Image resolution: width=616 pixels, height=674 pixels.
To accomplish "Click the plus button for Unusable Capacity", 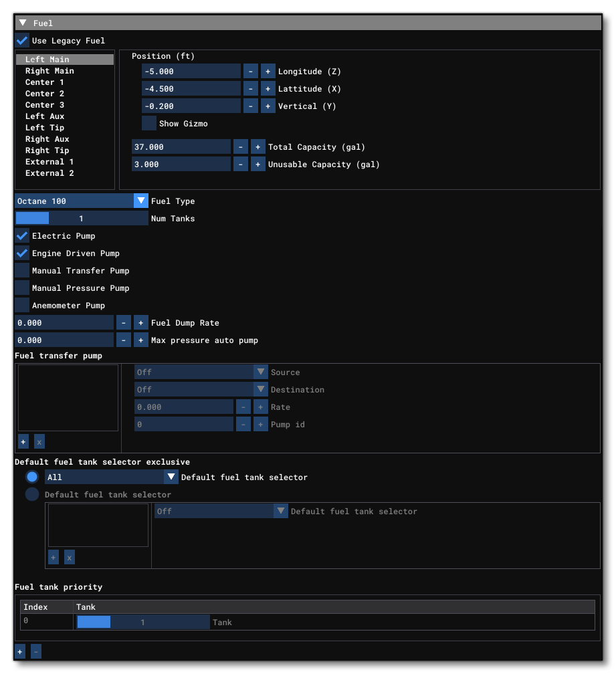I will pos(258,164).
